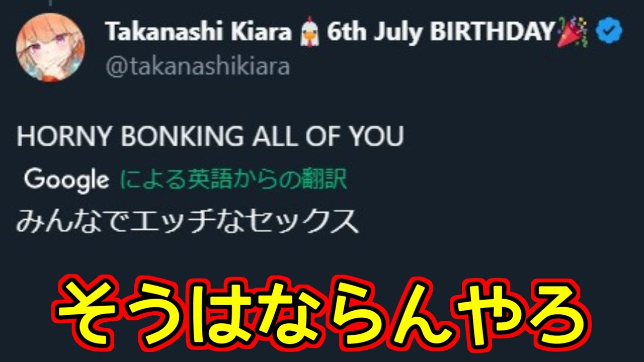The height and width of the screenshot is (362, 644).
Task: Open the @takanashikiara handle link
Action: point(198,66)
